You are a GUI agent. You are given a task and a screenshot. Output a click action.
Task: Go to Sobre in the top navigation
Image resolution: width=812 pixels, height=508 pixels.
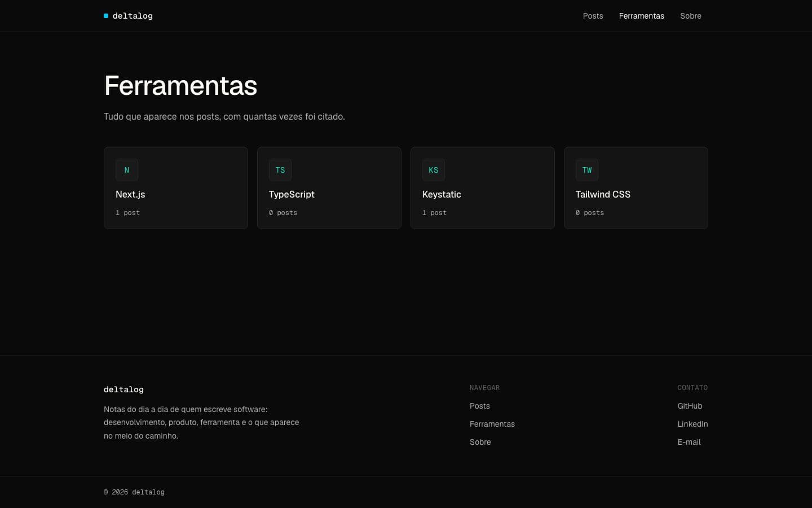click(x=691, y=16)
